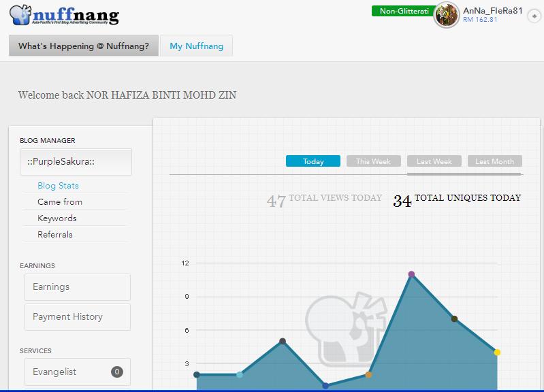This screenshot has width=544, height=392.
Task: Click the orange data point on the chart
Action: click(368, 375)
